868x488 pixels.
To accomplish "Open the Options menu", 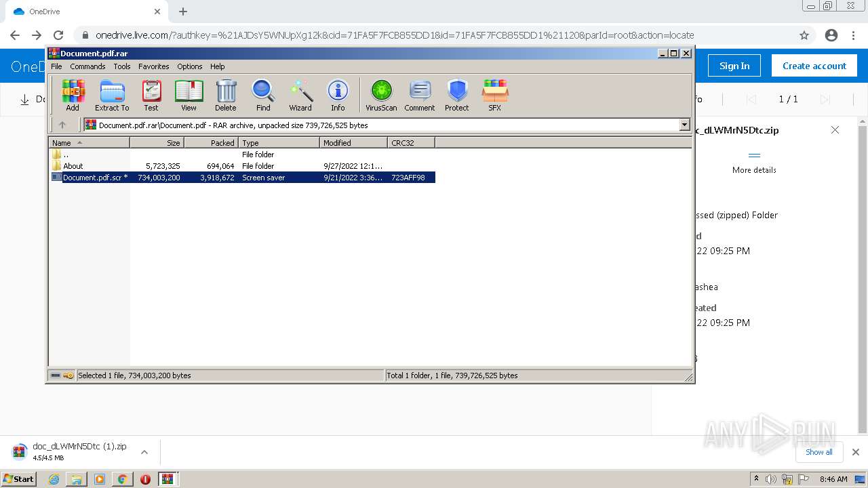I will (x=190, y=66).
